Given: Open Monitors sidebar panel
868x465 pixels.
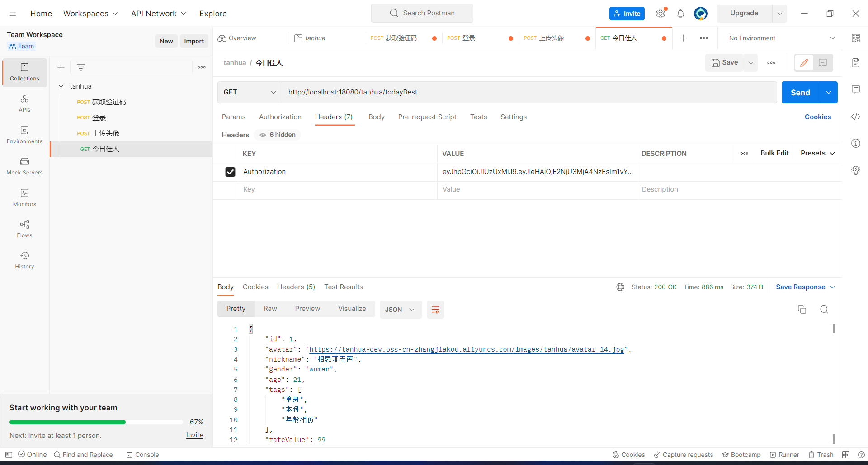Looking at the screenshot, I should coord(25,198).
